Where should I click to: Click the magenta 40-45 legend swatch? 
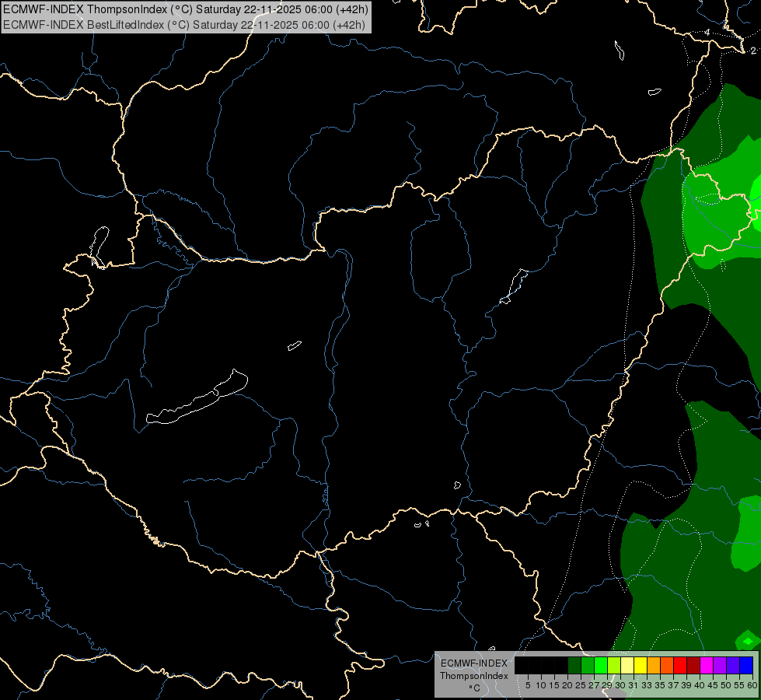[x=707, y=665]
